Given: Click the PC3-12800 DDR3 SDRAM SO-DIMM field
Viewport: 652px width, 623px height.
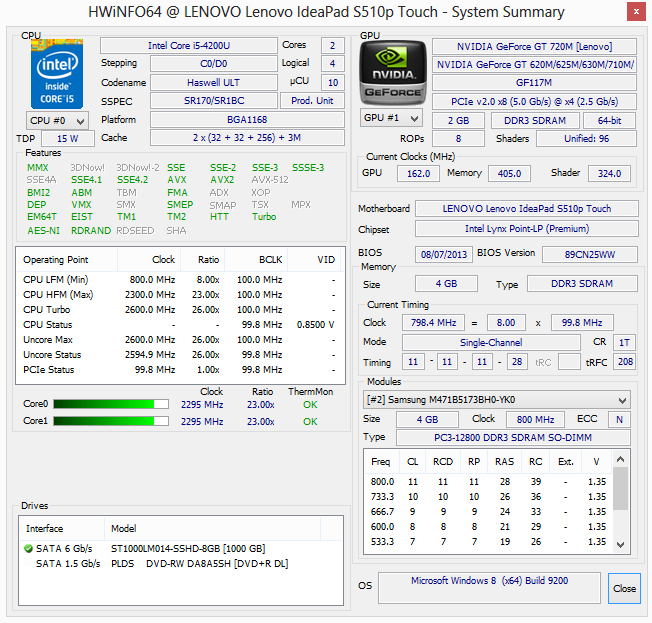Looking at the screenshot, I should [513, 438].
